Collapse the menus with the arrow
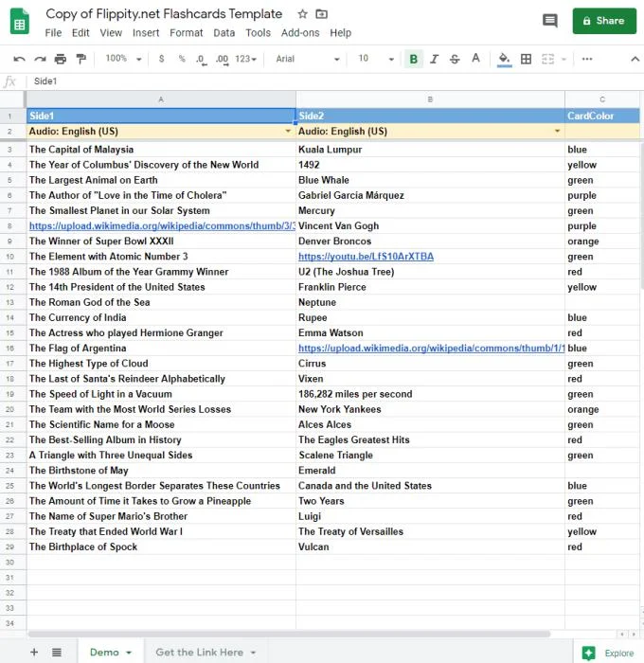 click(635, 59)
